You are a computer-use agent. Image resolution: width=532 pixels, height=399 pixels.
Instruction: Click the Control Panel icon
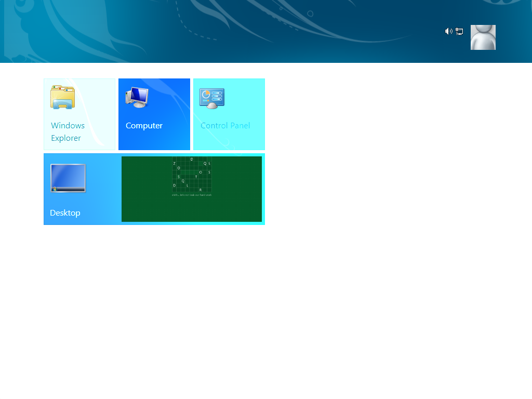click(212, 99)
